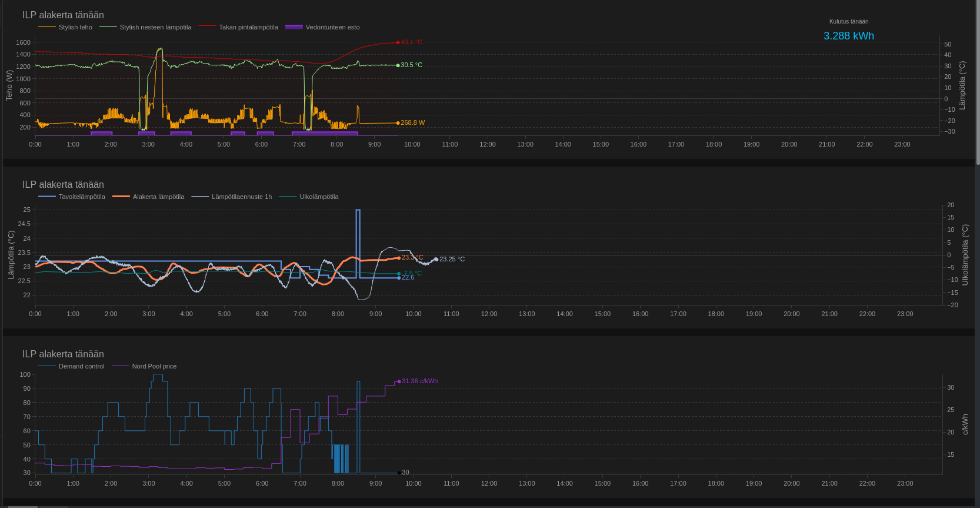Click the Nord Pool price legend label
Screen dimensions: 980x508
pos(154,366)
